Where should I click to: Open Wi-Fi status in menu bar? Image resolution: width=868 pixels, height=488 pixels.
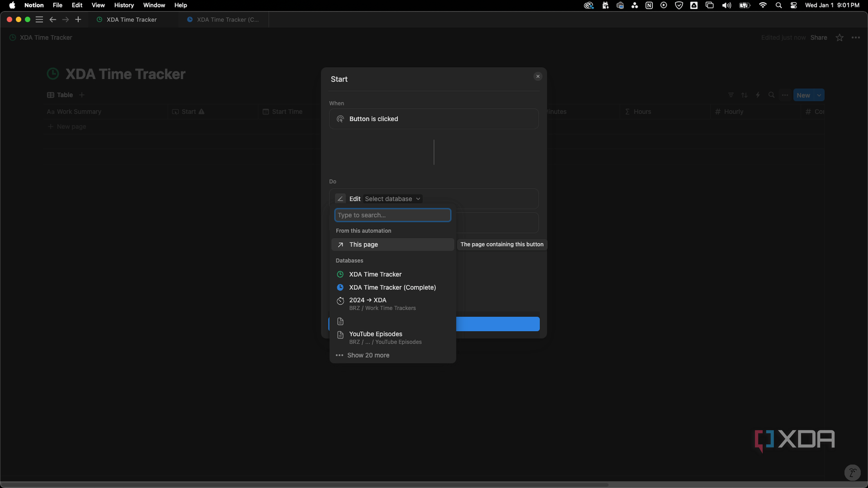[762, 5]
